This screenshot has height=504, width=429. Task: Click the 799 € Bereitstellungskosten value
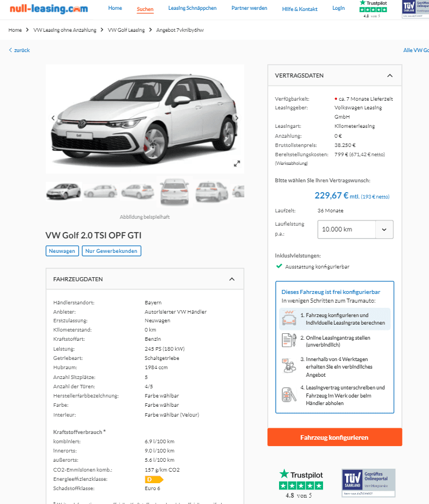360,154
